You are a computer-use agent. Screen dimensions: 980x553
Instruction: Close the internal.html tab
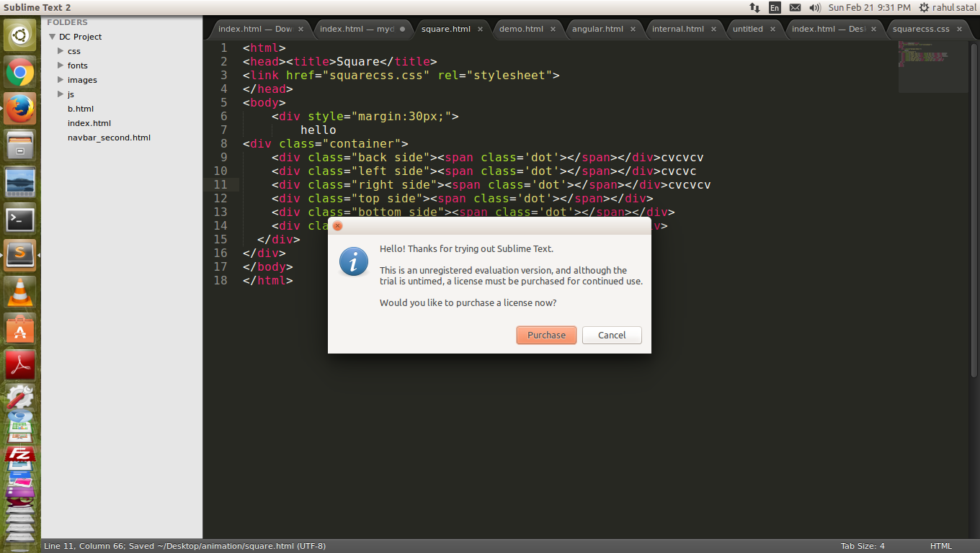pos(714,29)
